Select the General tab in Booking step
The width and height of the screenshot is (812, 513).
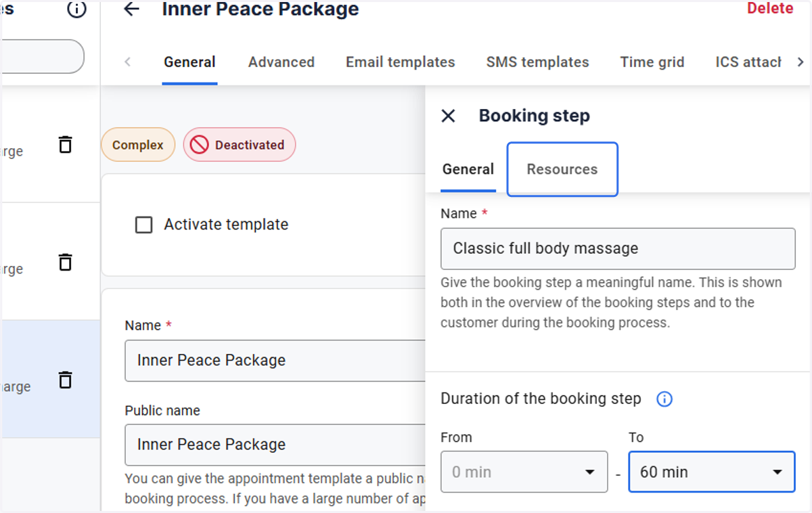coord(468,169)
